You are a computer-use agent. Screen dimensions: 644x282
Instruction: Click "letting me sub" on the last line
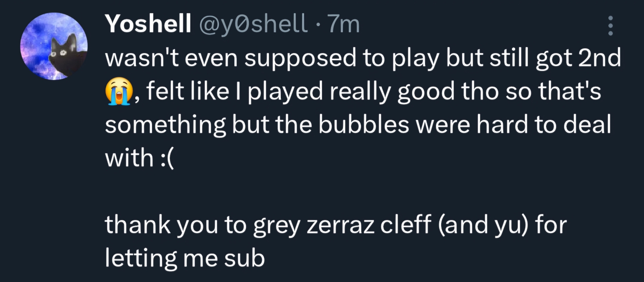pos(185,258)
